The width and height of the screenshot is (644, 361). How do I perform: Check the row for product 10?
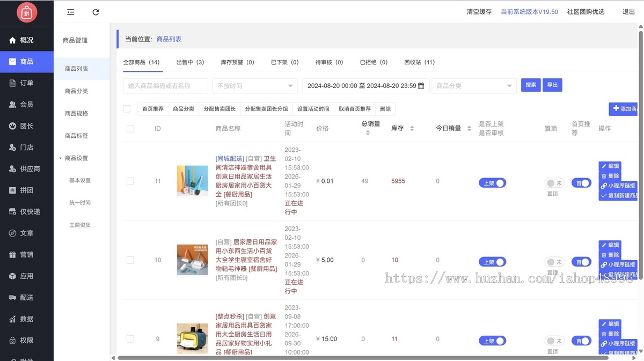pos(130,260)
